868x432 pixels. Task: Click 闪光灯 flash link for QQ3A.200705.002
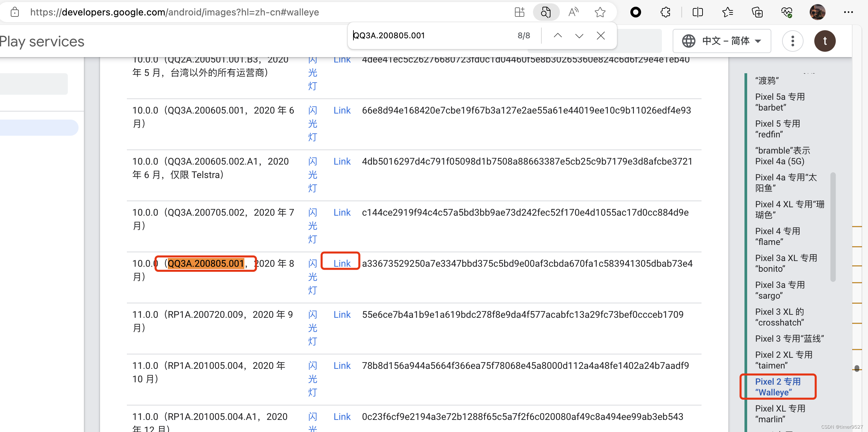[x=312, y=226]
